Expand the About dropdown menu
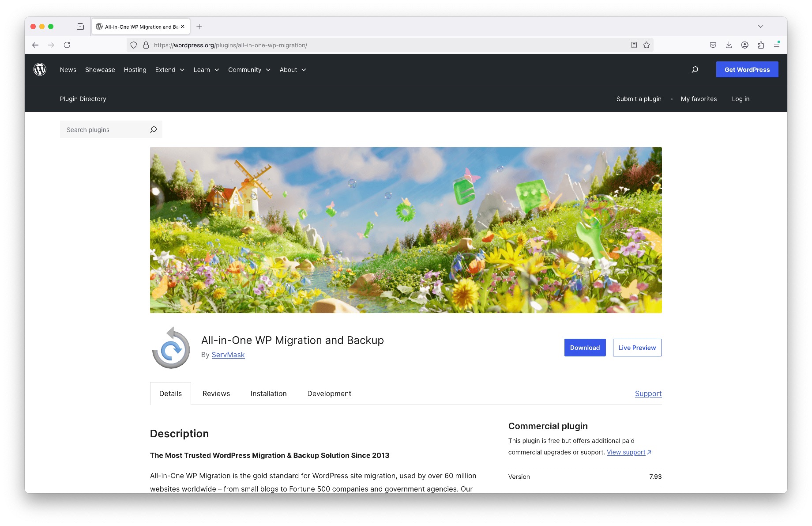This screenshot has width=812, height=526. pos(293,70)
